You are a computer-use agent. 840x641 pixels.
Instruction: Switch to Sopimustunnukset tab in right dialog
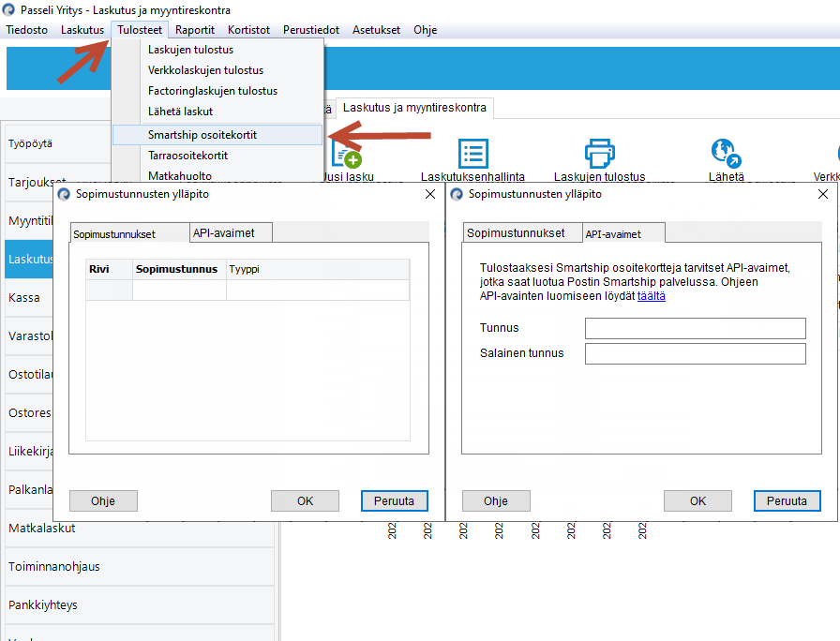coord(522,233)
